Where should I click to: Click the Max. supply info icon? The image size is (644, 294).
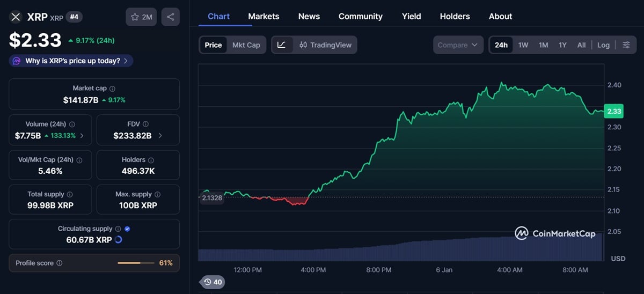pyautogui.click(x=157, y=195)
